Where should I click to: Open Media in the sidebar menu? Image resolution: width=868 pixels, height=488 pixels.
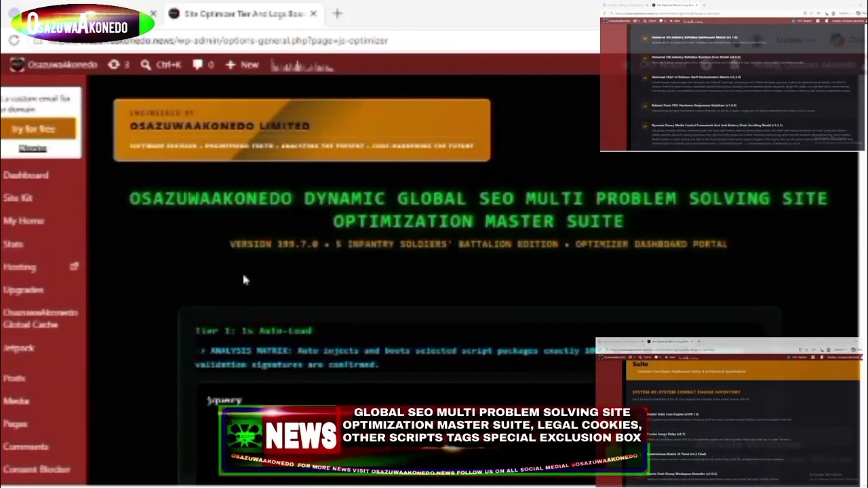(16, 401)
